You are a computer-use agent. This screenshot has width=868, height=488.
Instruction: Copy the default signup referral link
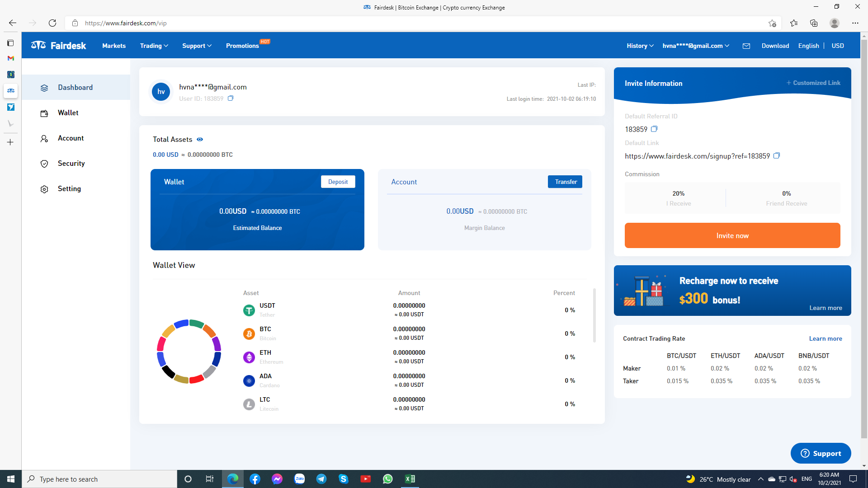coord(776,156)
